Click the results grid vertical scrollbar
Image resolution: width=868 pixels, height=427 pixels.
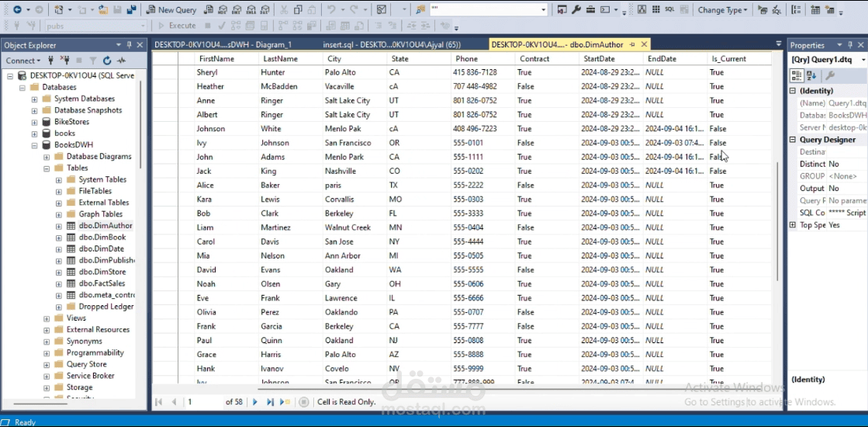[x=777, y=221]
